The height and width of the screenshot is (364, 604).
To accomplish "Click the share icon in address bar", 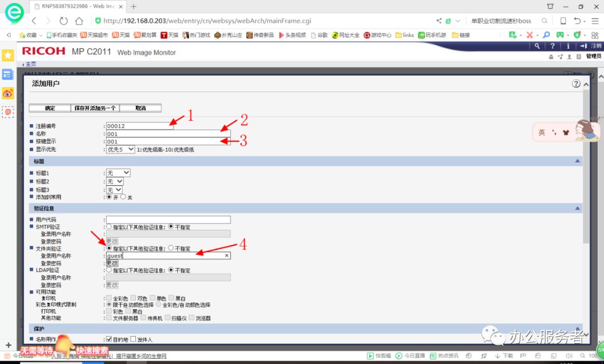I will click(439, 21).
